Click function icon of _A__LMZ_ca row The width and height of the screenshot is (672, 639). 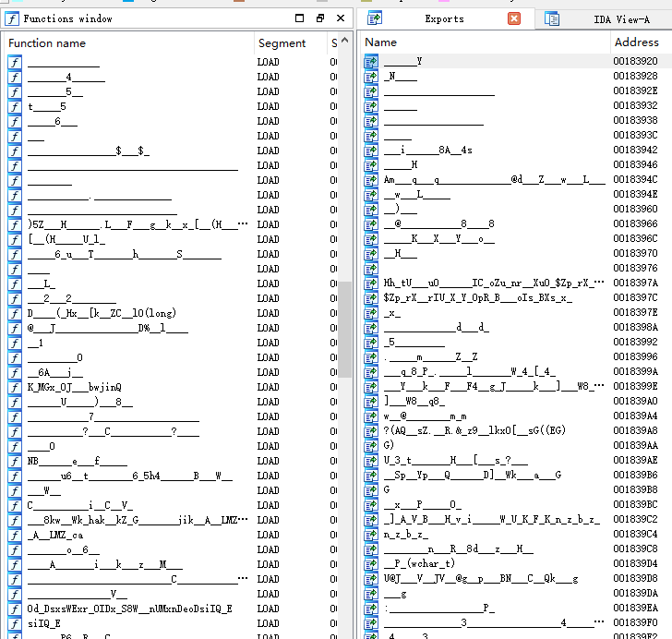coord(15,536)
